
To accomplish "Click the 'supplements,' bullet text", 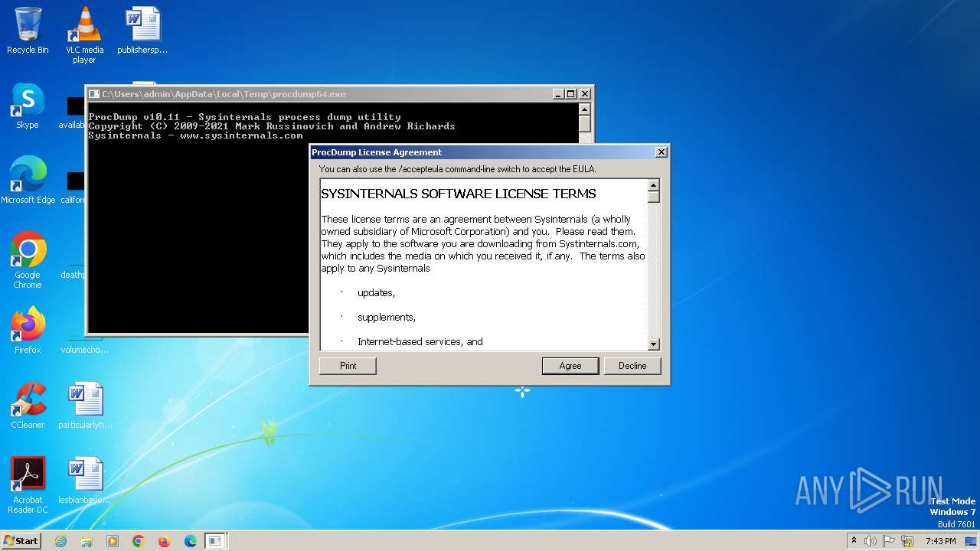I will [x=387, y=318].
